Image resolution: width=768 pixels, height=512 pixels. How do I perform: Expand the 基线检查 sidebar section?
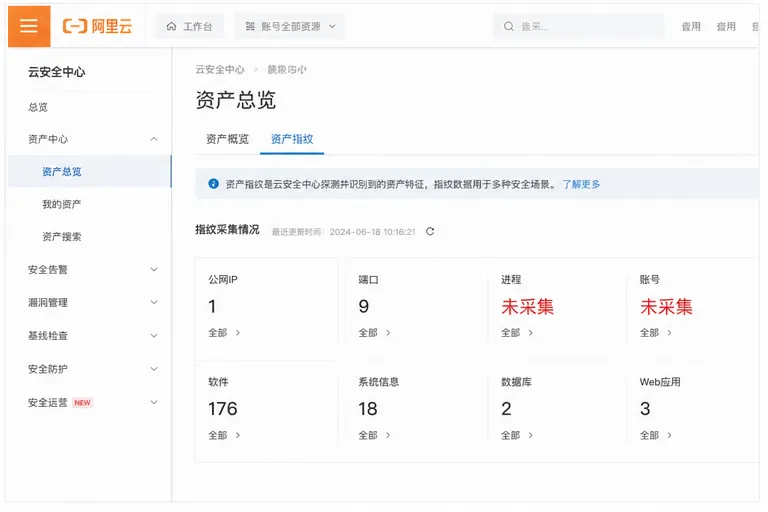92,336
